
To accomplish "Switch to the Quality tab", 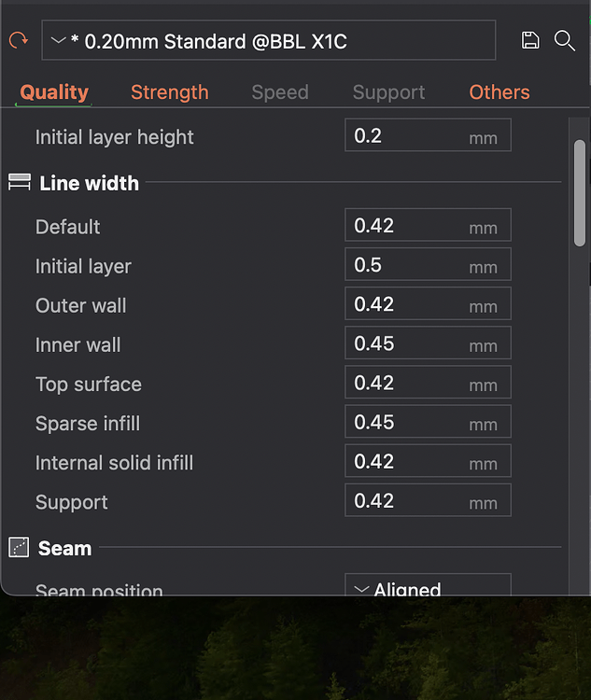I will coord(54,92).
